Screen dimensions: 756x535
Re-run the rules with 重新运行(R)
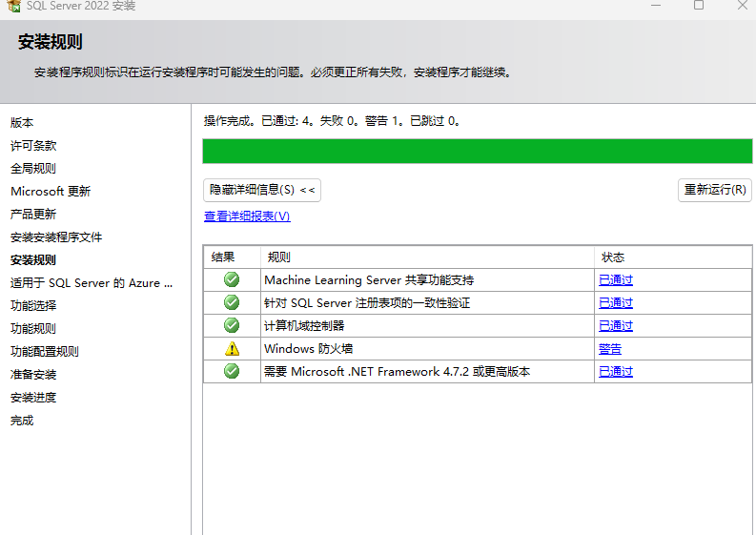pyautogui.click(x=715, y=190)
